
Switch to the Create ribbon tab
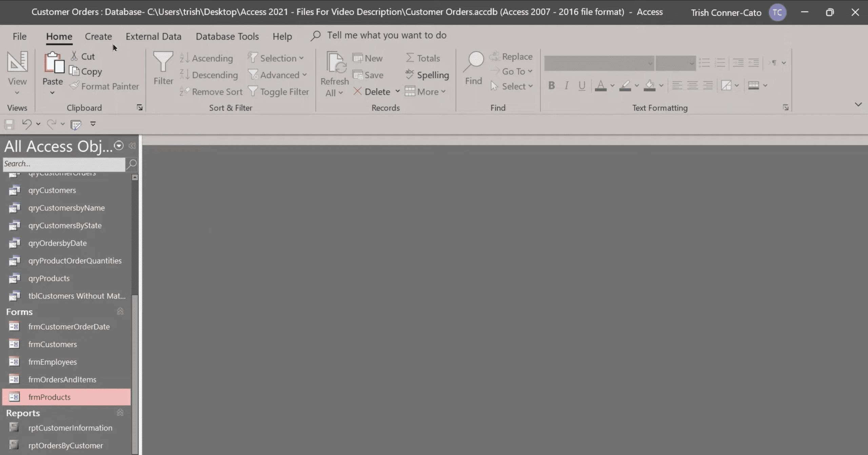(x=98, y=36)
